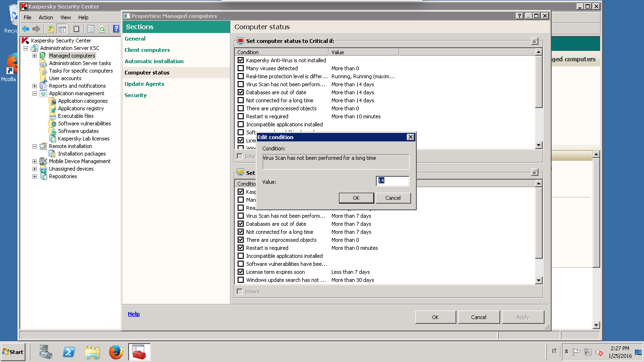Click the Mobile Device Management icon
The image size is (644, 362).
(43, 161)
